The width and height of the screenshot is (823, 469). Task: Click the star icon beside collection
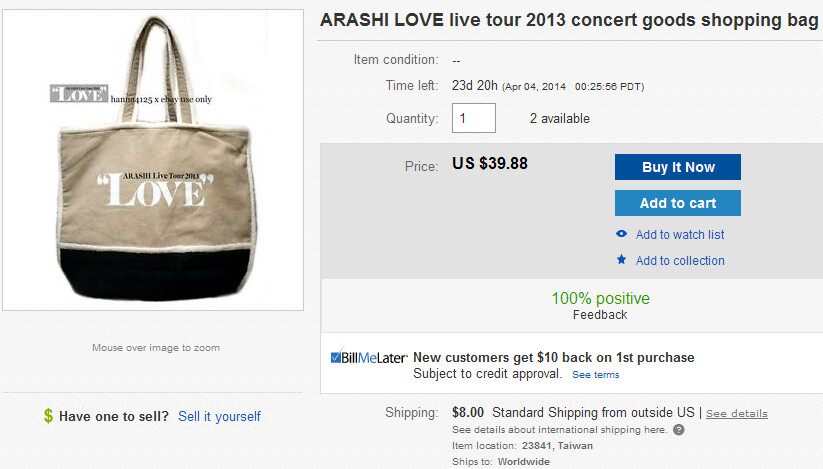[622, 260]
